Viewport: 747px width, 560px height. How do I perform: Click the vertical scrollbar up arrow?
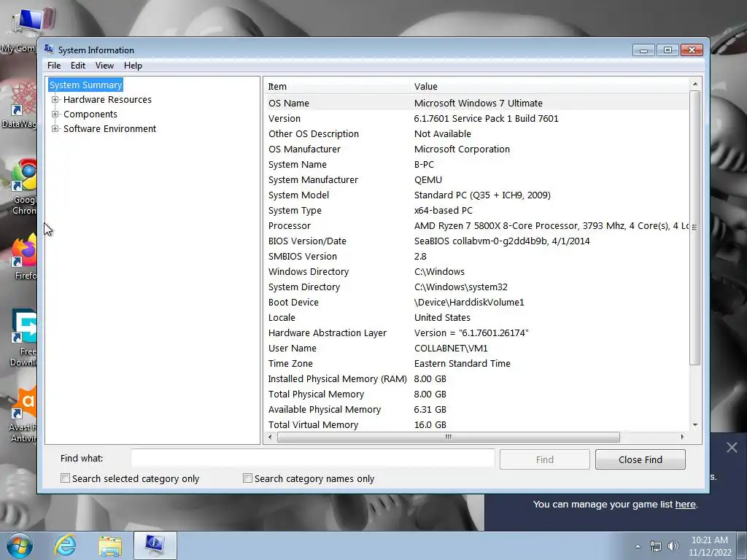[x=695, y=85]
